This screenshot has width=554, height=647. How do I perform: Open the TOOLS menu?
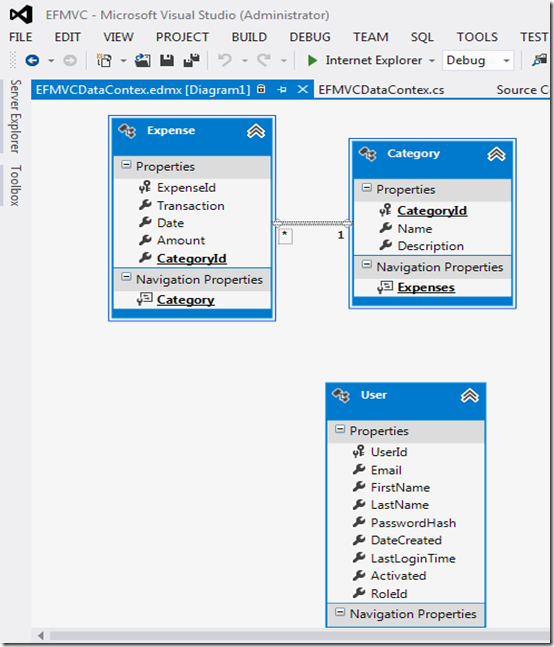pos(477,37)
